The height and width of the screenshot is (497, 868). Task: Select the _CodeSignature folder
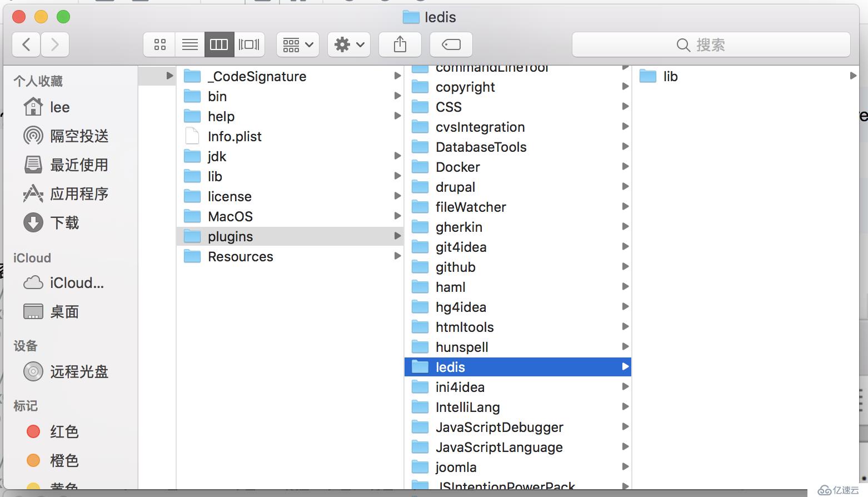[290, 76]
